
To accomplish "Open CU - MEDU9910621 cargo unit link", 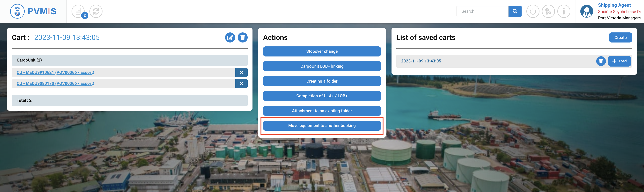I will (x=55, y=72).
